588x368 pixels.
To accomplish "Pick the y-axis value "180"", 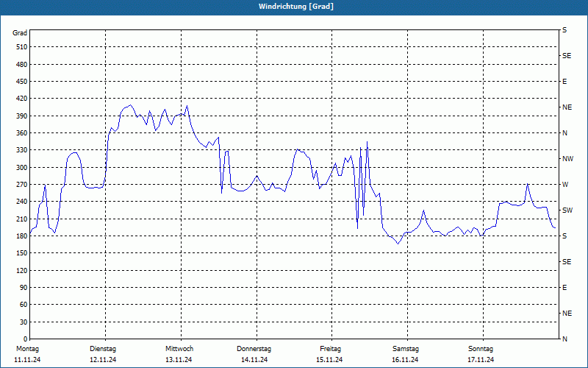I will [x=22, y=236].
